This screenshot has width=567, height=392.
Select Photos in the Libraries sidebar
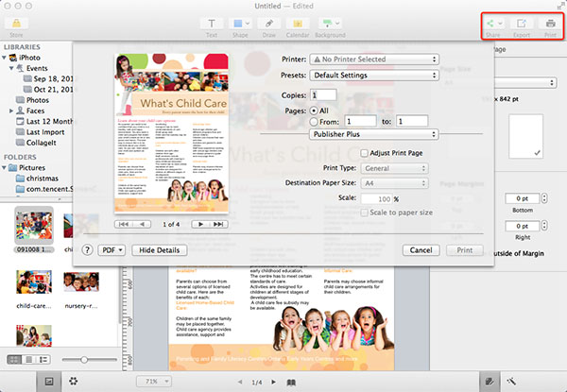click(x=38, y=99)
